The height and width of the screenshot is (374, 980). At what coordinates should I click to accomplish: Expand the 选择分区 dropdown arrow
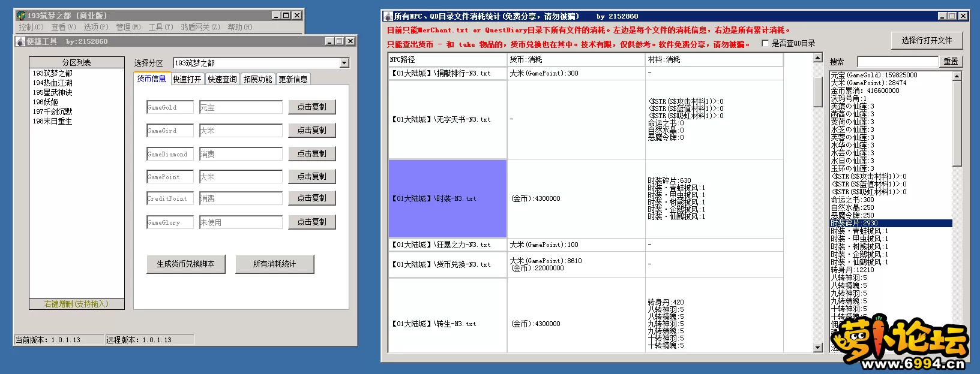coord(344,63)
